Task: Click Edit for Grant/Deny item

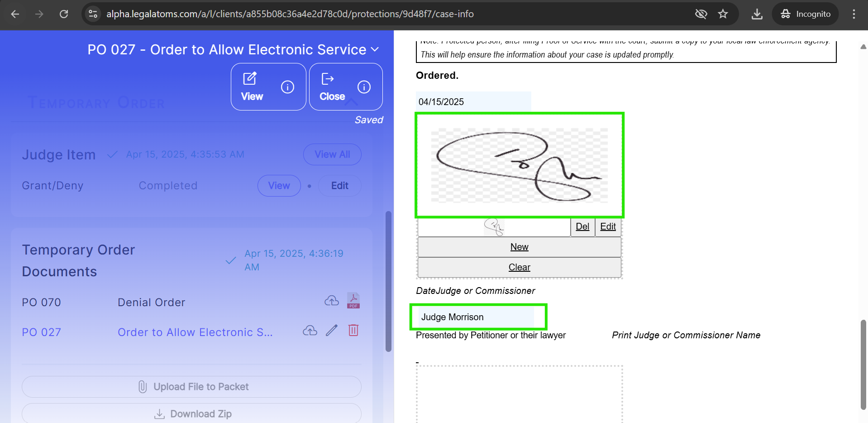Action: click(x=339, y=186)
